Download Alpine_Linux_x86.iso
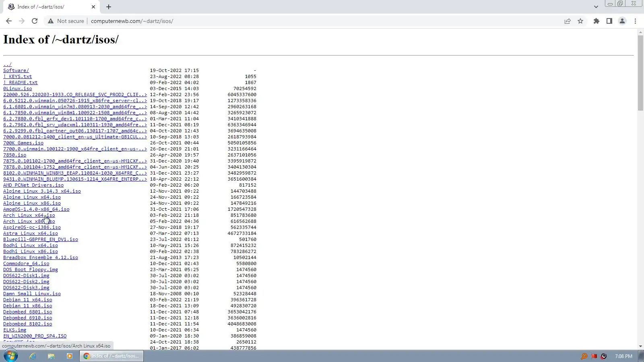The height and width of the screenshot is (362, 644). 32,203
